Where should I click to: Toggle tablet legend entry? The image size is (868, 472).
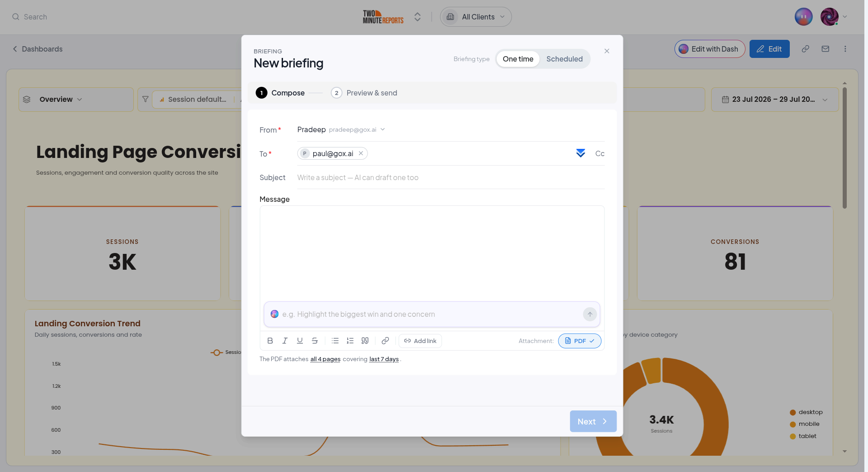point(803,436)
